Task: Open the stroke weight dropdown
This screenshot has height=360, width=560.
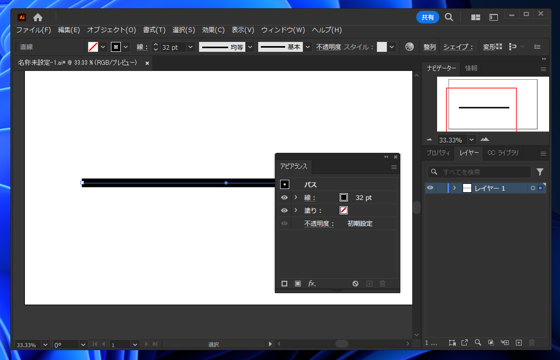Action: (190, 47)
